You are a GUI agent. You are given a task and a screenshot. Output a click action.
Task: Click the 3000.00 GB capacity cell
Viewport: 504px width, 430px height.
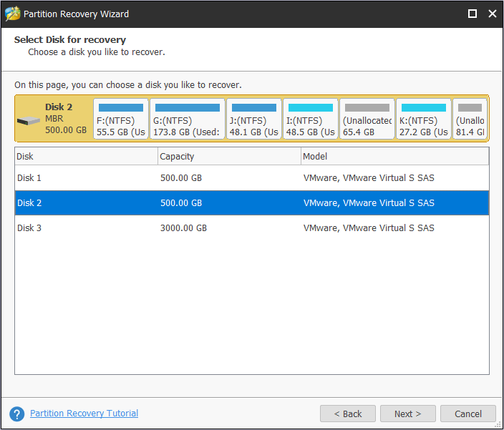tap(183, 228)
